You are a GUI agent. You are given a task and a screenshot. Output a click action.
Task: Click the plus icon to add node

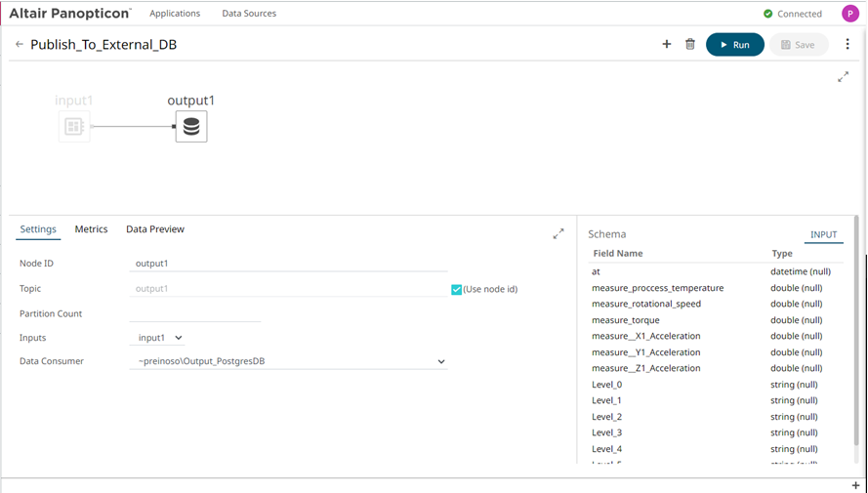tap(667, 45)
